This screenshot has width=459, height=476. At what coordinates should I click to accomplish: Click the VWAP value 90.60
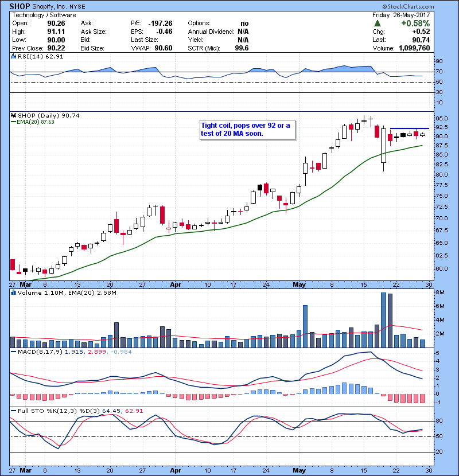(164, 48)
